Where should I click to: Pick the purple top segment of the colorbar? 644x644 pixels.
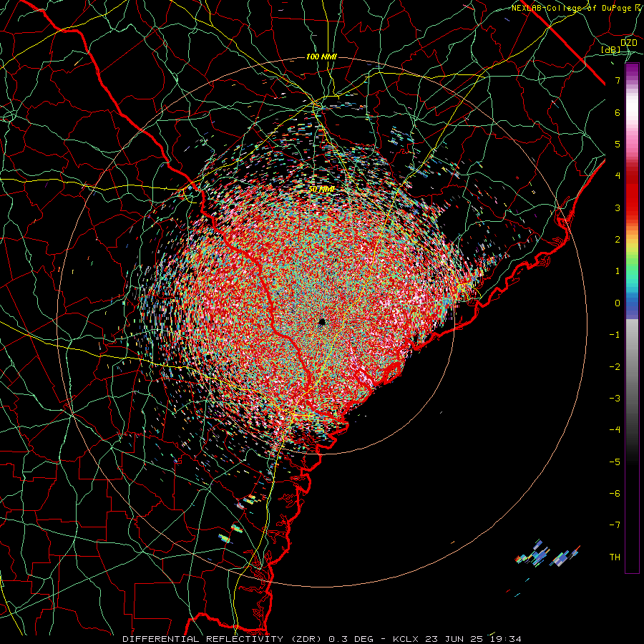point(632,70)
